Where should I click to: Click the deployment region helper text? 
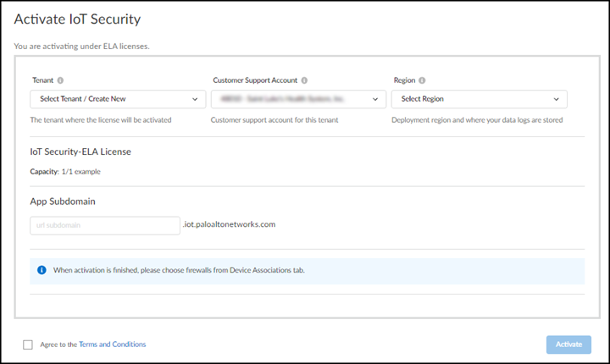(x=477, y=120)
